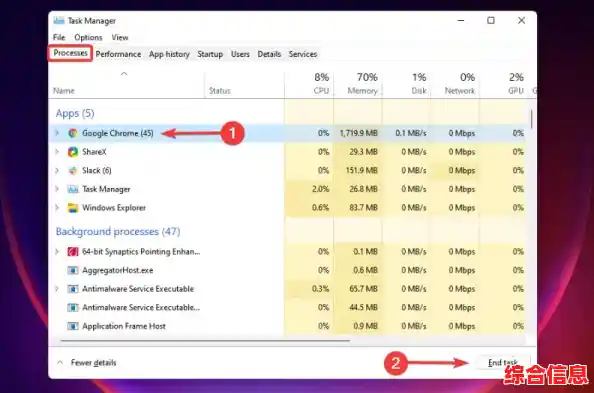Switch to the Processes tab

70,53
